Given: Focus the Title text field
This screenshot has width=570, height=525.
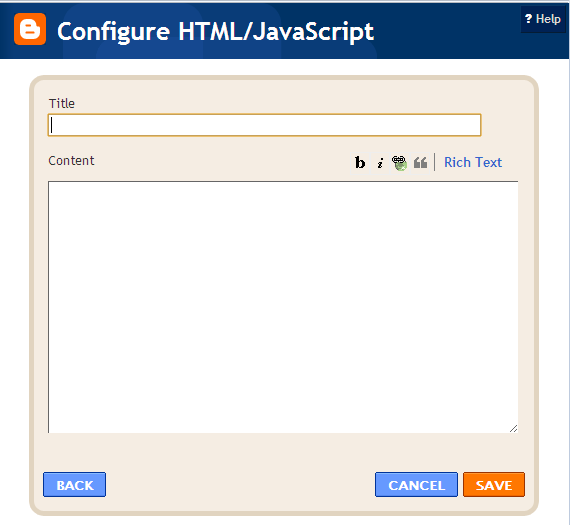Looking at the screenshot, I should coord(264,125).
